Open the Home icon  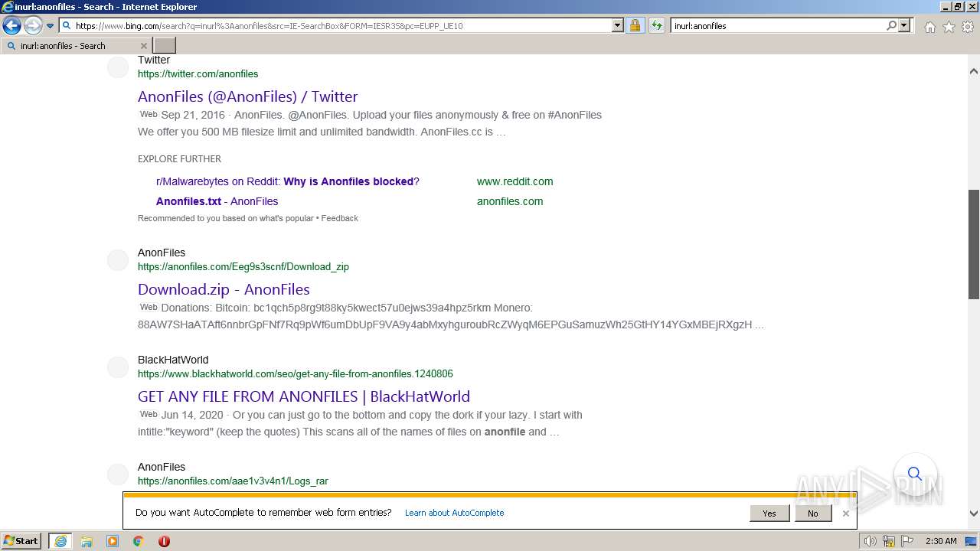click(x=929, y=27)
